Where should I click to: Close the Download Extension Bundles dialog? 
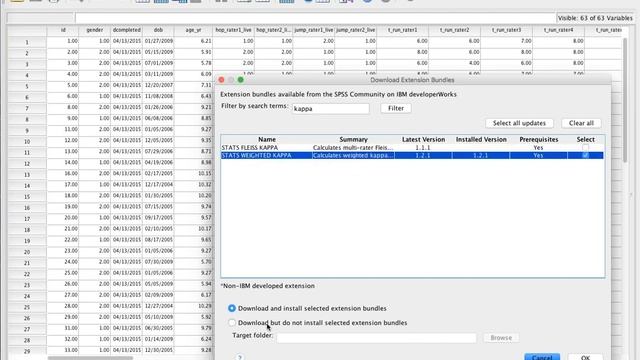(221, 80)
